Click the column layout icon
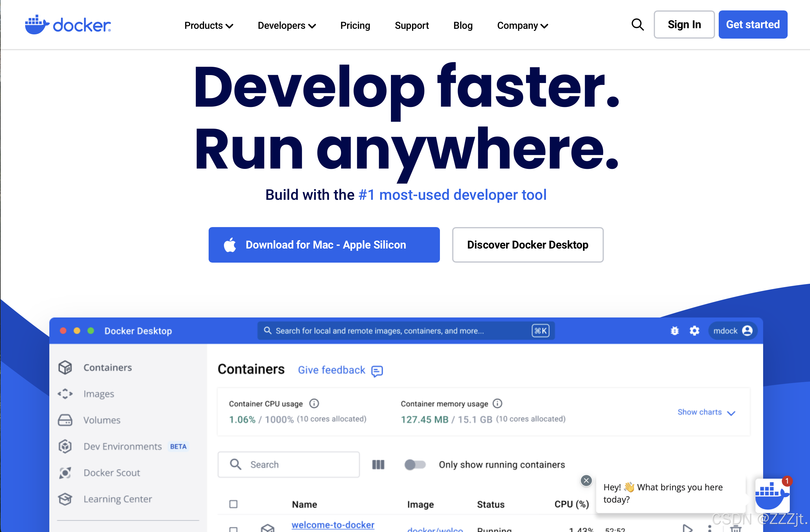Viewport: 810px width, 532px height. (378, 465)
